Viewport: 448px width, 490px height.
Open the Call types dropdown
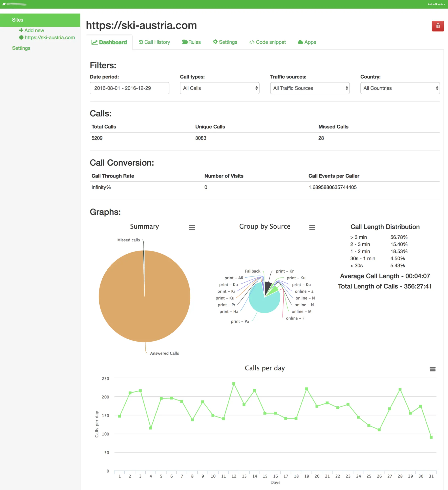[219, 88]
